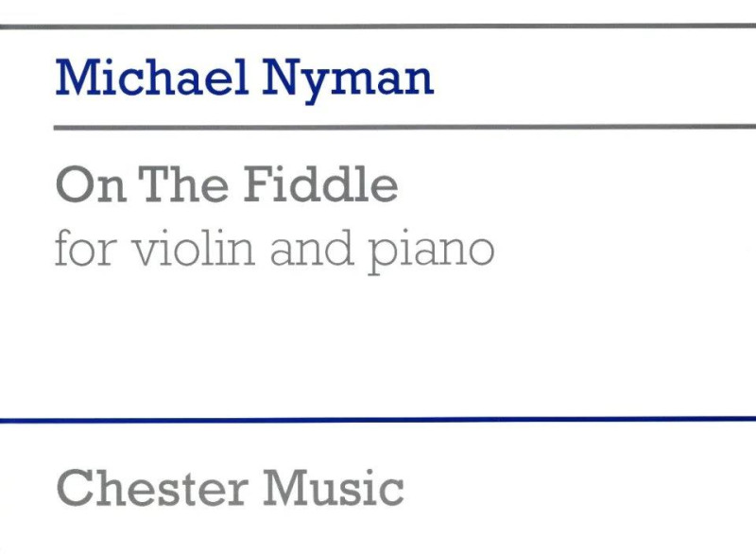This screenshot has width=756, height=554.
Task: Click the word "piano" in the subtitle
Action: 431,252
